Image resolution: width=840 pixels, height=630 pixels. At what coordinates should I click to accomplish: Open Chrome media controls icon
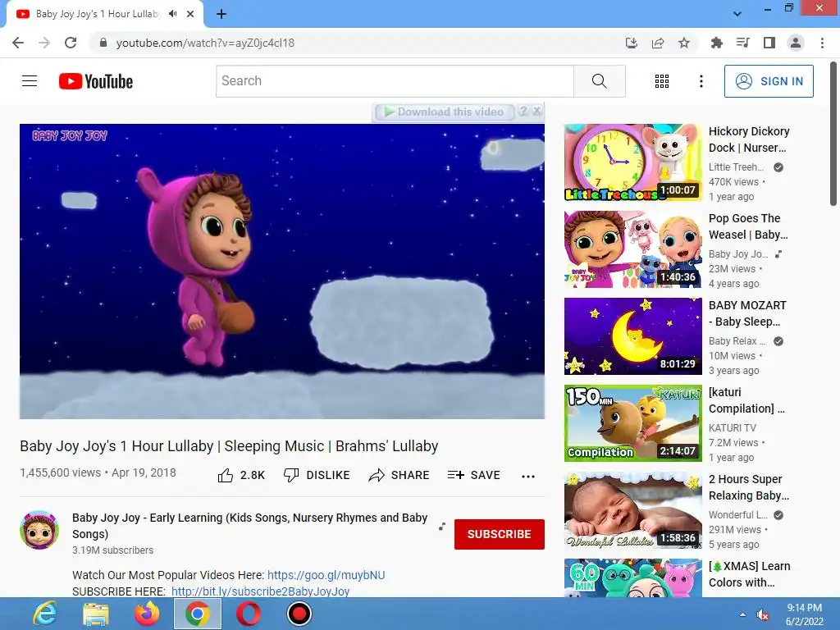(742, 43)
